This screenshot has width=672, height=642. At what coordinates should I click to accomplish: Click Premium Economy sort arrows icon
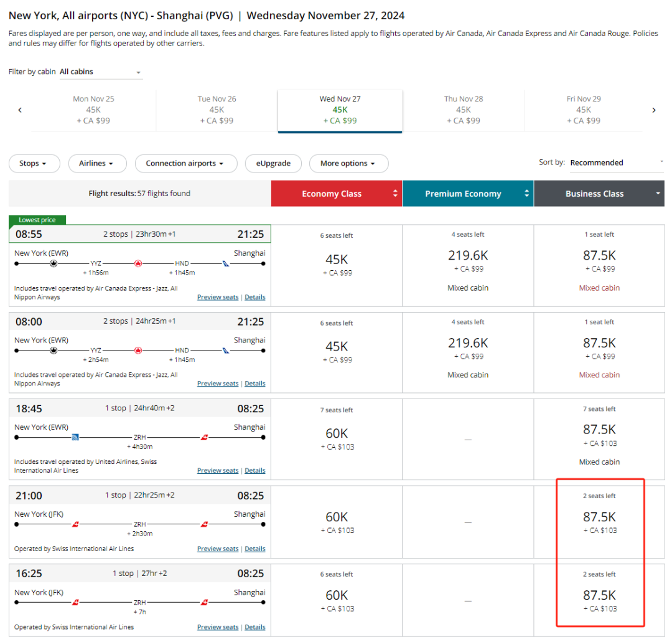[526, 194]
